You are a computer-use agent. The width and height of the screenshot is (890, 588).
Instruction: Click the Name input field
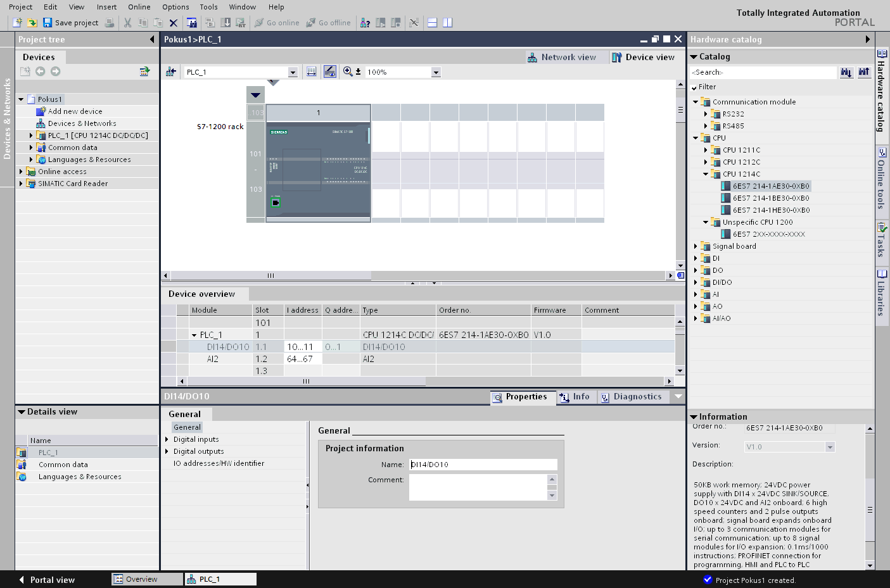[x=483, y=465]
